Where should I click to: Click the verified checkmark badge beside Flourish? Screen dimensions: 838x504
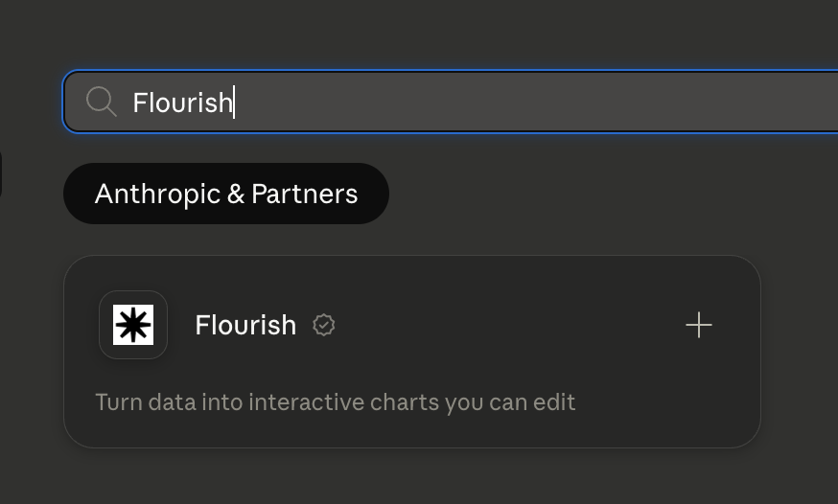point(324,325)
